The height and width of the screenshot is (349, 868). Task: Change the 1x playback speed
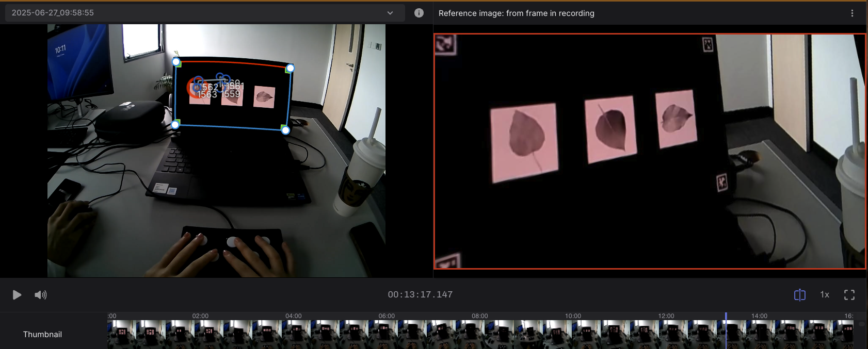[825, 295]
